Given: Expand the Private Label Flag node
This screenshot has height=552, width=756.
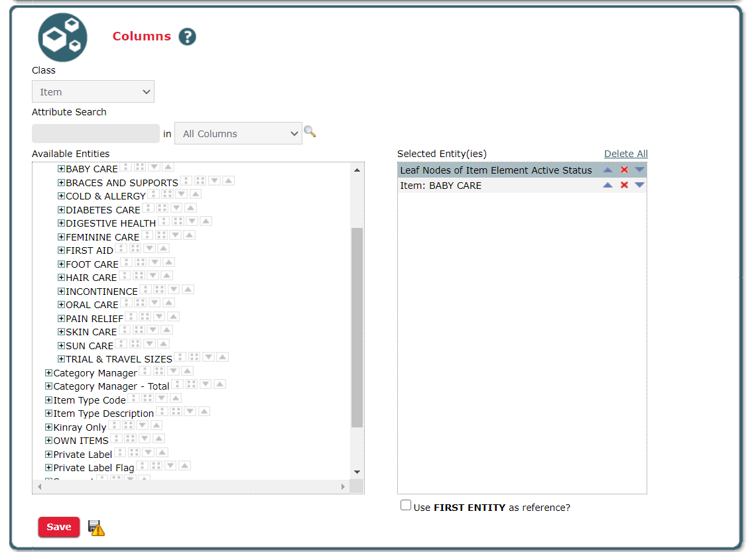Looking at the screenshot, I should click(x=48, y=468).
